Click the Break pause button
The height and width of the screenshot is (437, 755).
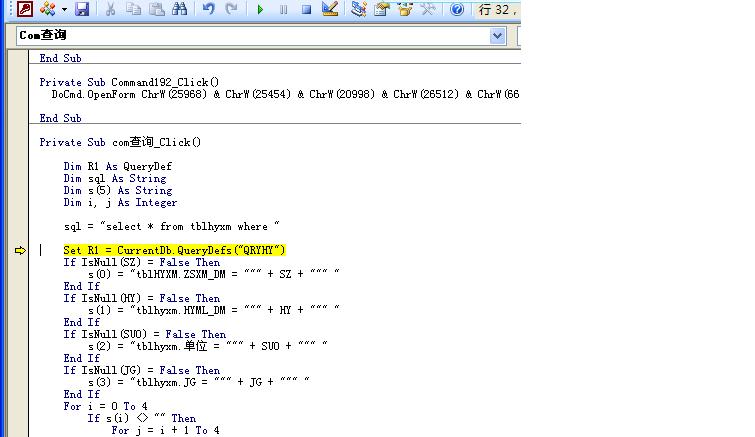tap(284, 9)
